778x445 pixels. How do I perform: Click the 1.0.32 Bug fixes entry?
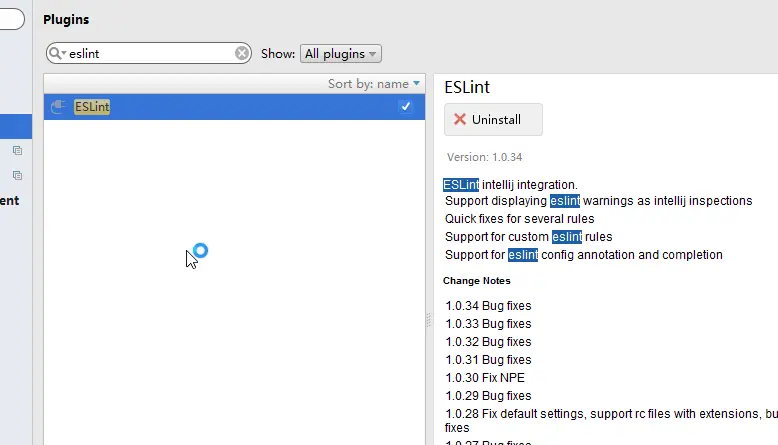click(488, 342)
